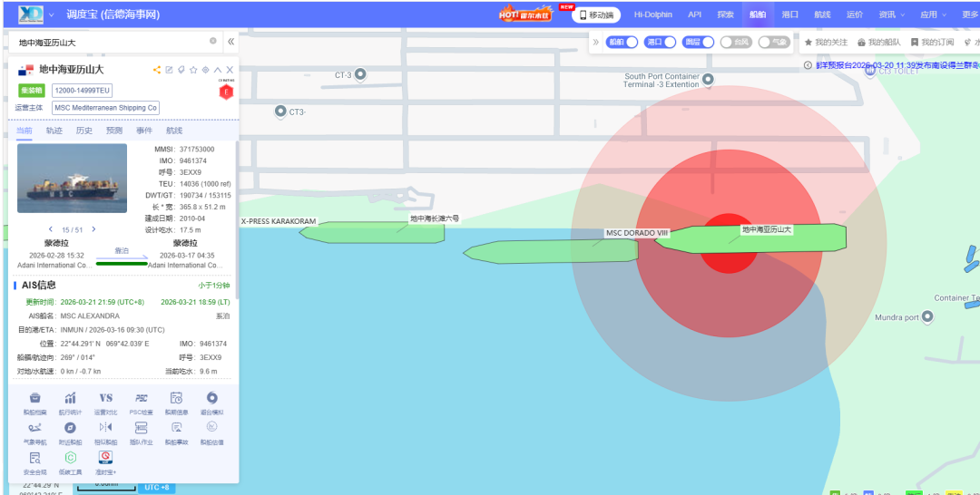The width and height of the screenshot is (980, 495).
Task: Collapse the ship details panel with up chevron
Action: 218,70
